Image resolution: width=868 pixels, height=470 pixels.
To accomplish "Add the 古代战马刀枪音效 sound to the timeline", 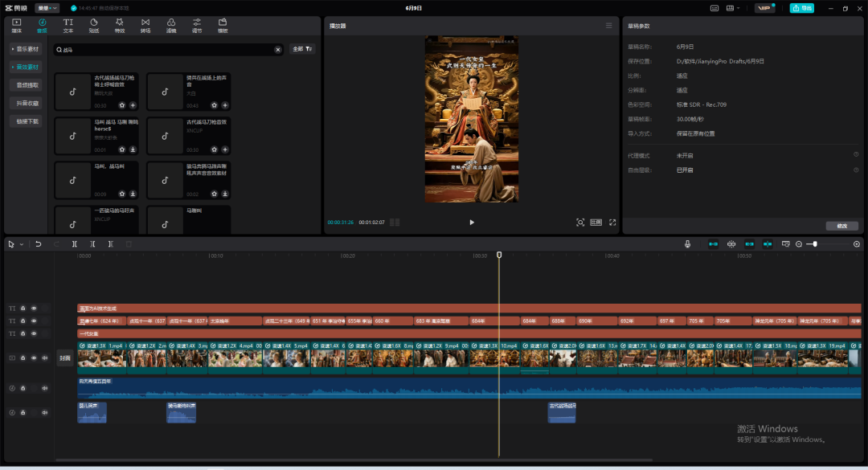I will pyautogui.click(x=225, y=149).
